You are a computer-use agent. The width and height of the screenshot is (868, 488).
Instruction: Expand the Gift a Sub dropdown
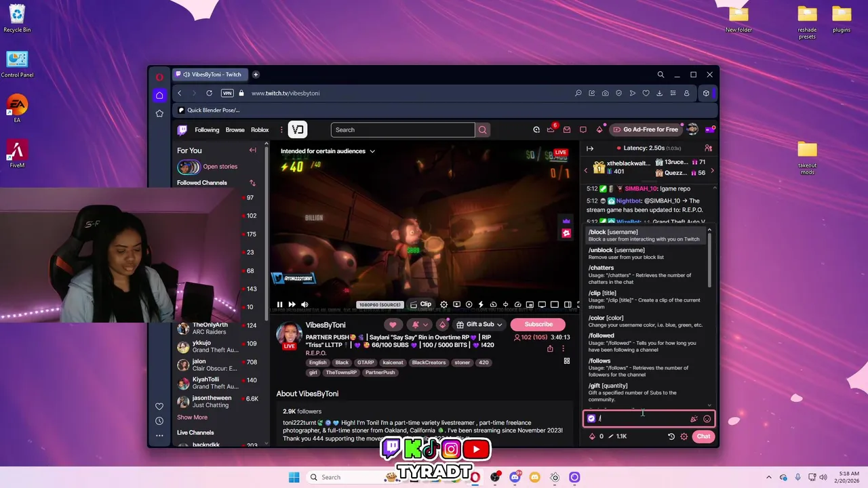click(x=479, y=325)
